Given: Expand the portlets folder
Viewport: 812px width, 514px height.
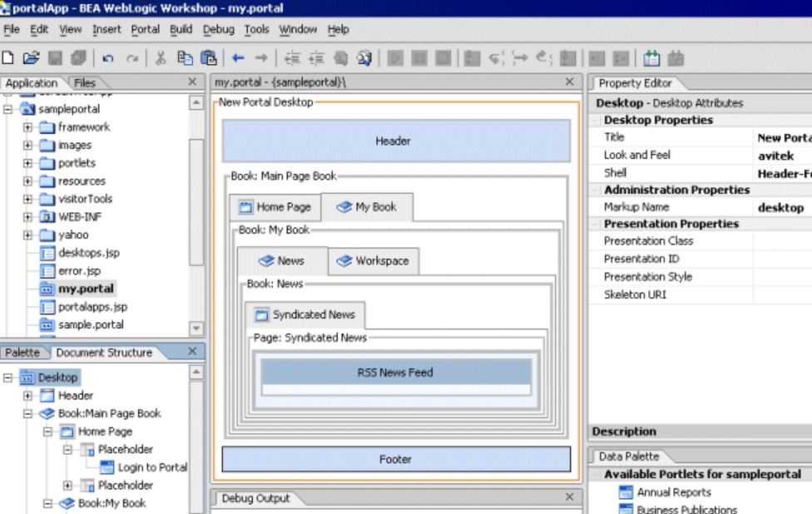Looking at the screenshot, I should click(x=28, y=163).
